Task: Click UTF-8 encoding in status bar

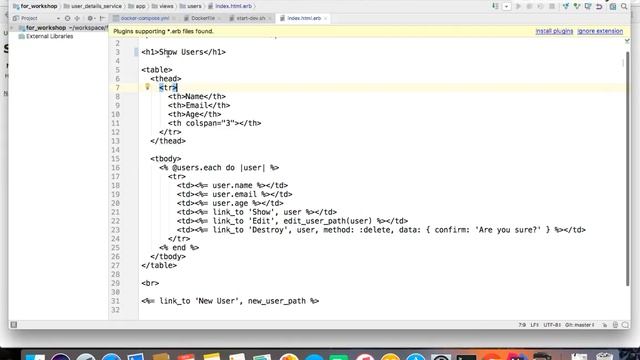Action: 552,325
